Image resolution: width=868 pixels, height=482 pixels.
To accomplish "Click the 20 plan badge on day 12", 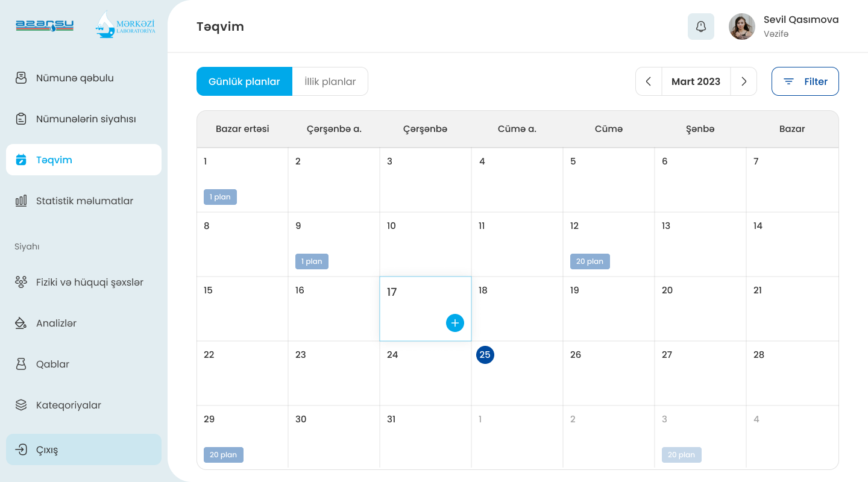I will click(590, 261).
